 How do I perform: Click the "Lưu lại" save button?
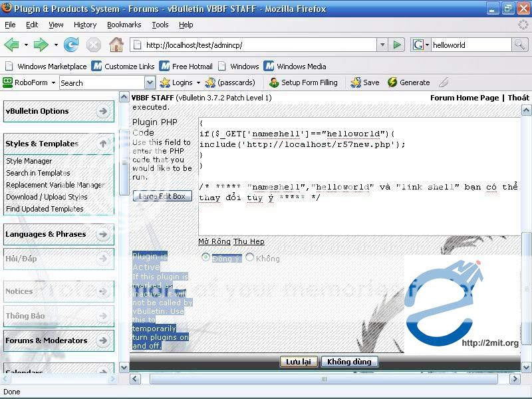[299, 362]
